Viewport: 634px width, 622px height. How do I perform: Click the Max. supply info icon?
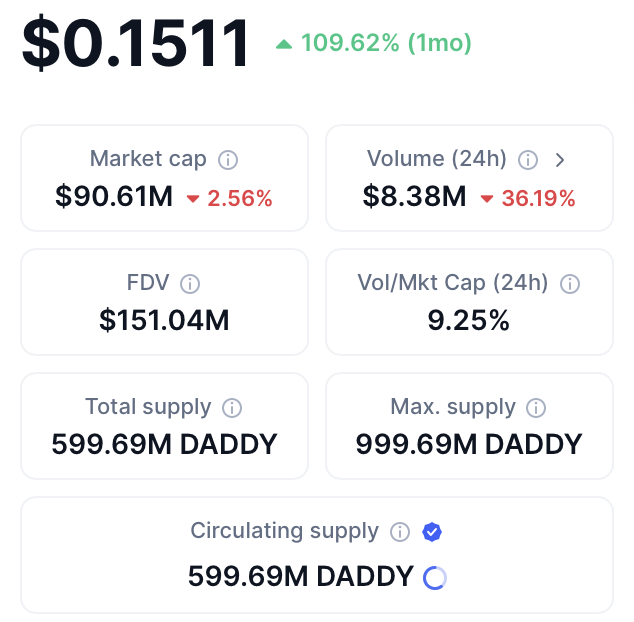point(537,408)
